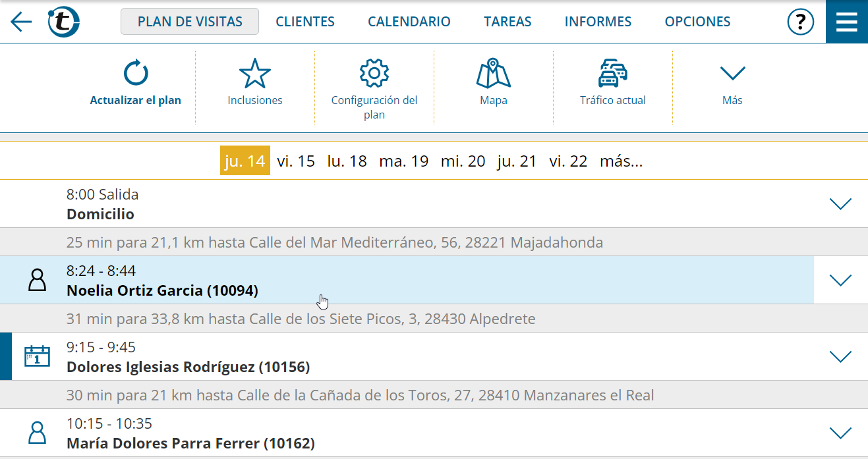The height and width of the screenshot is (459, 868).
Task: Go to the INFORMES tab
Action: [x=598, y=22]
